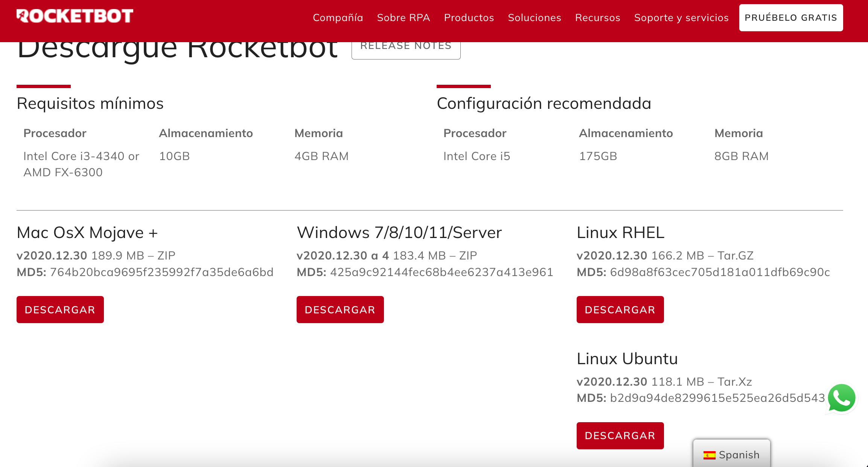Image resolution: width=868 pixels, height=467 pixels.
Task: Click the 166.2 MB – Tar.GZ version line
Action: point(665,256)
